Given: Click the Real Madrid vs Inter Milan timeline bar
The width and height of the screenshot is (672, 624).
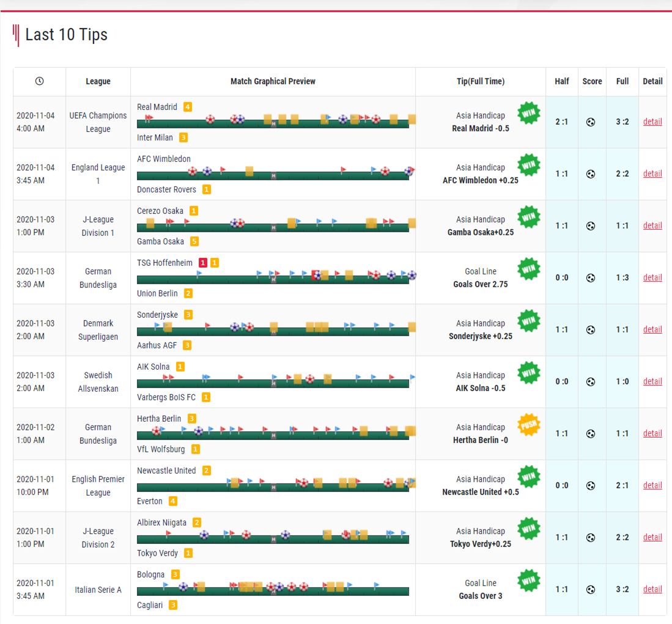Looking at the screenshot, I should pyautogui.click(x=273, y=124).
